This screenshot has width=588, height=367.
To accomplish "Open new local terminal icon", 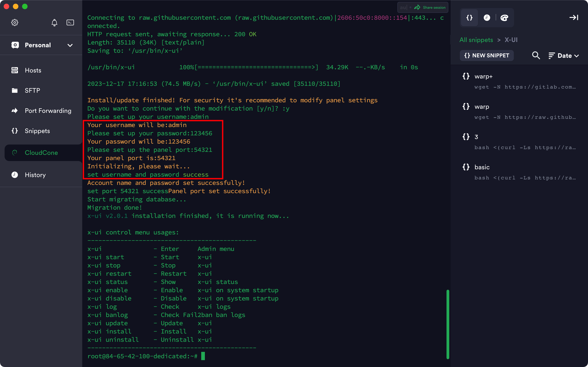I will tap(70, 22).
